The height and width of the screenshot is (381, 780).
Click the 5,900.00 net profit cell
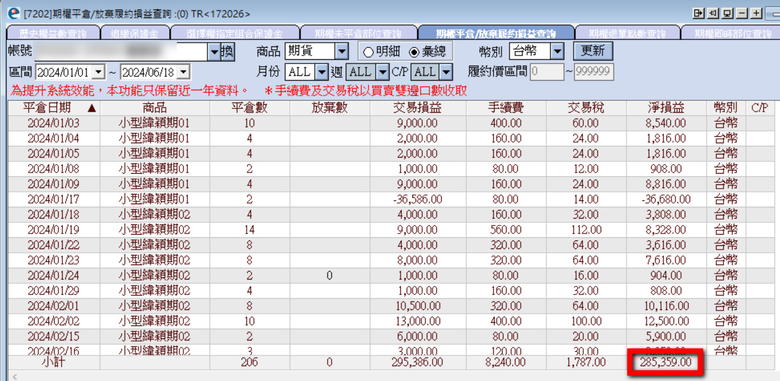coord(667,337)
